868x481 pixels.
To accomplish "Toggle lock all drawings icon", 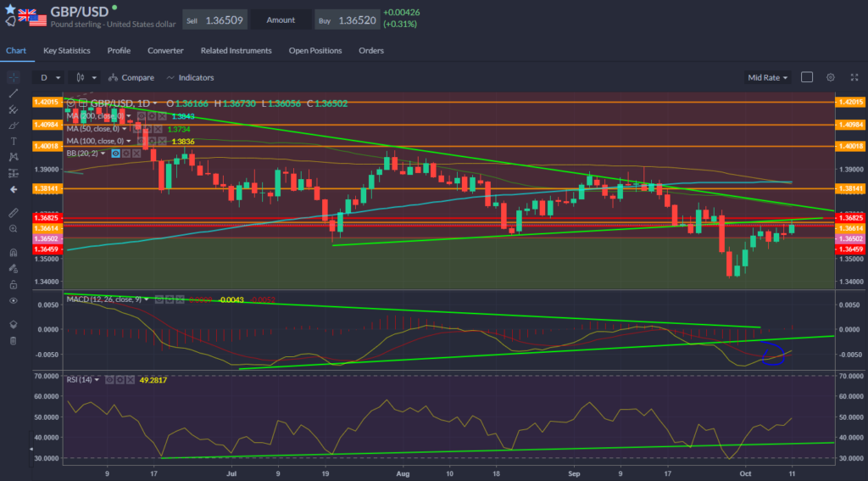I will tap(13, 284).
